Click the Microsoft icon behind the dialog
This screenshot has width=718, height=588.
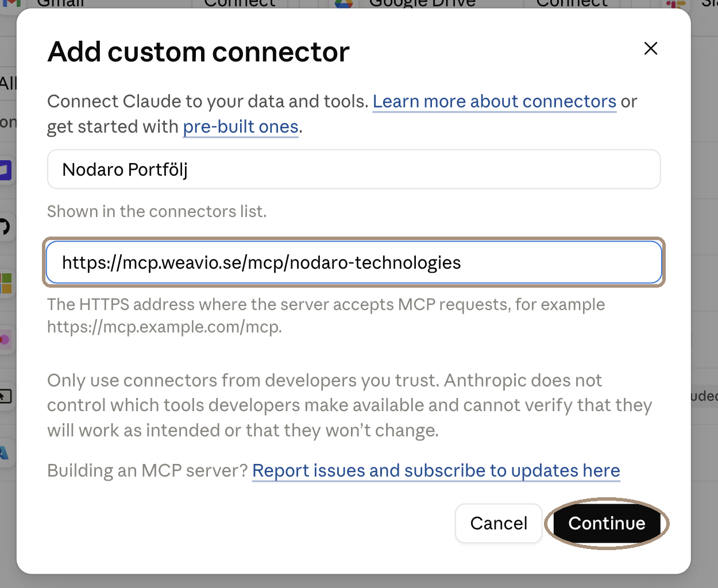click(5, 283)
